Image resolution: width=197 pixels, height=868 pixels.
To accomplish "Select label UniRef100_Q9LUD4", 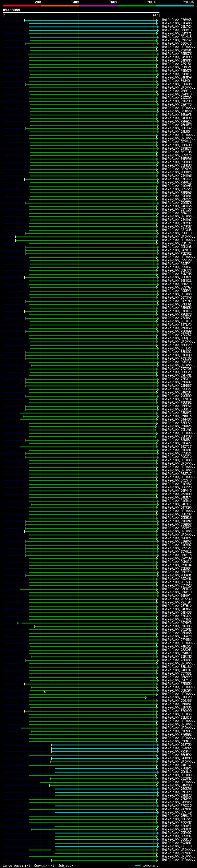I will pos(176,132).
